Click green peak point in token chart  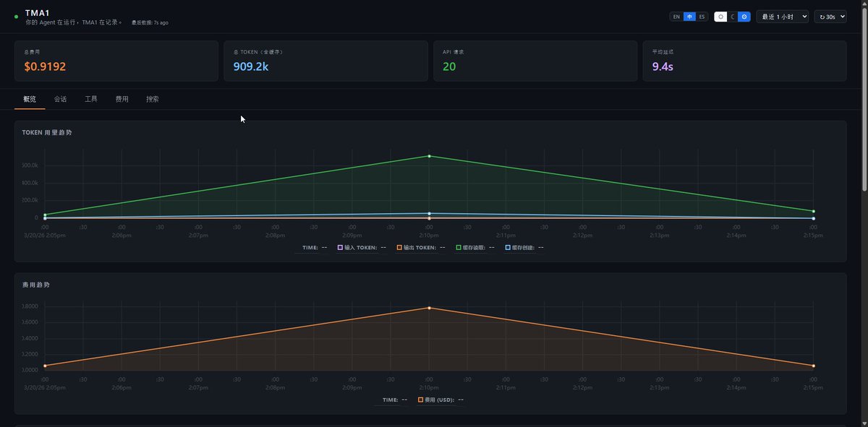point(429,156)
